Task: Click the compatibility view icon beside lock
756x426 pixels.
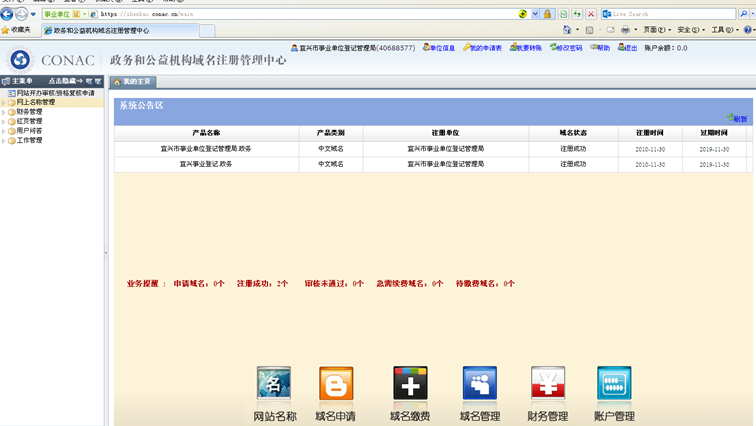Action: click(x=563, y=14)
